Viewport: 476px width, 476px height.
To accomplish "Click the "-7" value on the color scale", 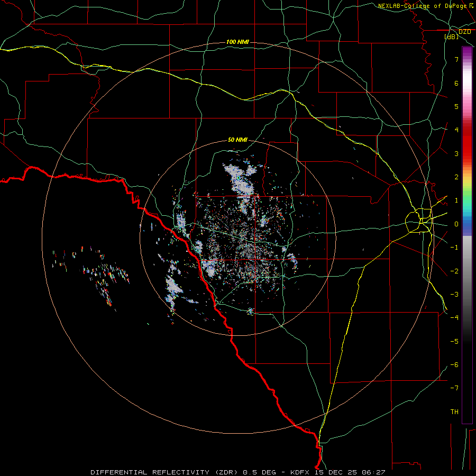I will coord(454,388).
